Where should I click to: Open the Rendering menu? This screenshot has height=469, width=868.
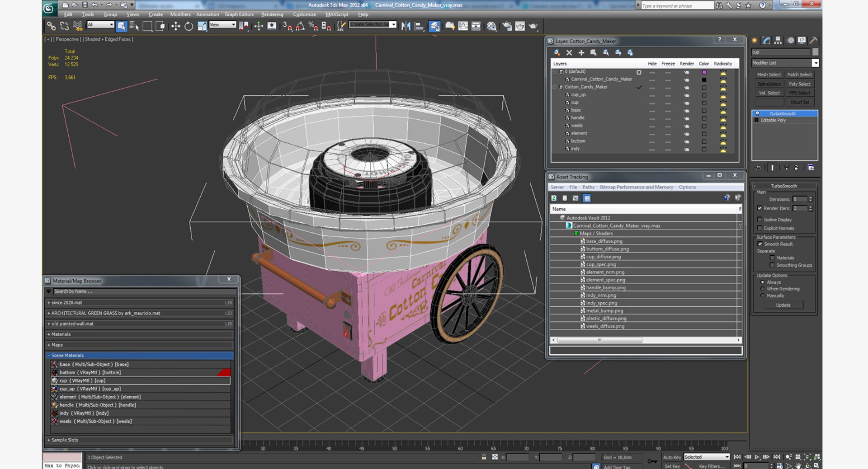272,14
